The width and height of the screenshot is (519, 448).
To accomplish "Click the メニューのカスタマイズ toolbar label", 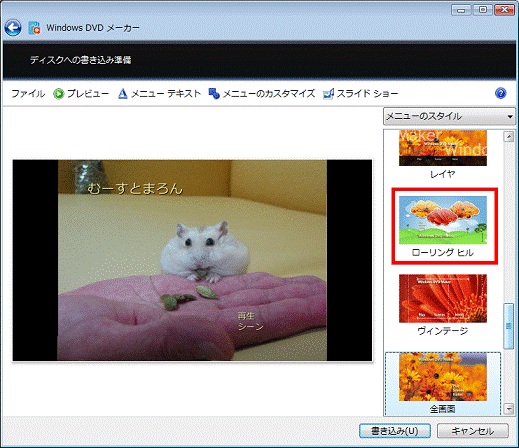I will pos(269,94).
